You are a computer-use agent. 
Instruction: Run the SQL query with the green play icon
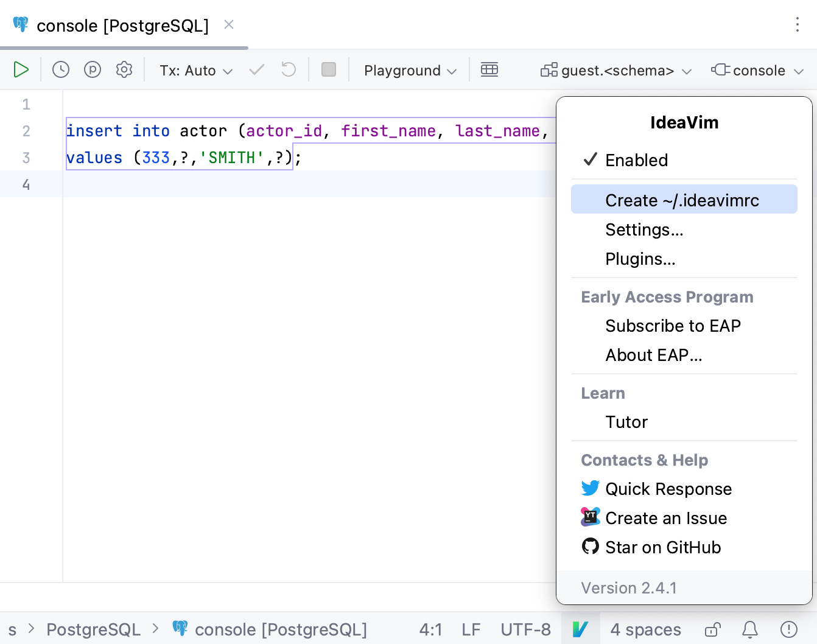point(21,69)
